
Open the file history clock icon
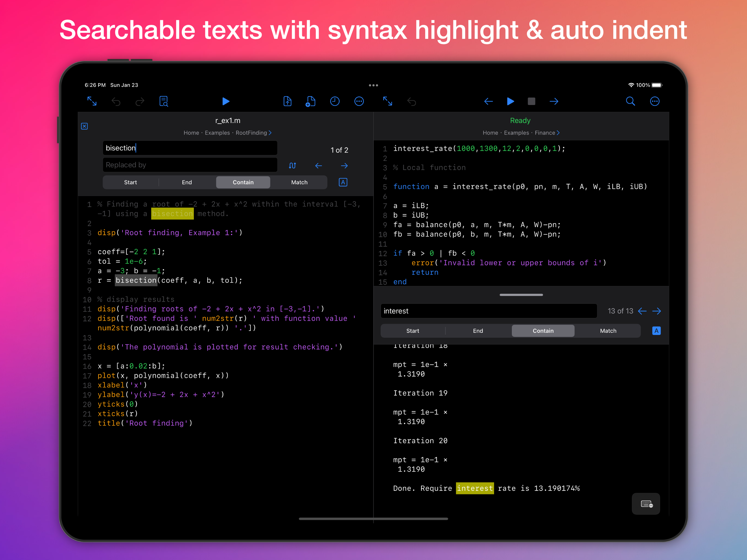[335, 101]
